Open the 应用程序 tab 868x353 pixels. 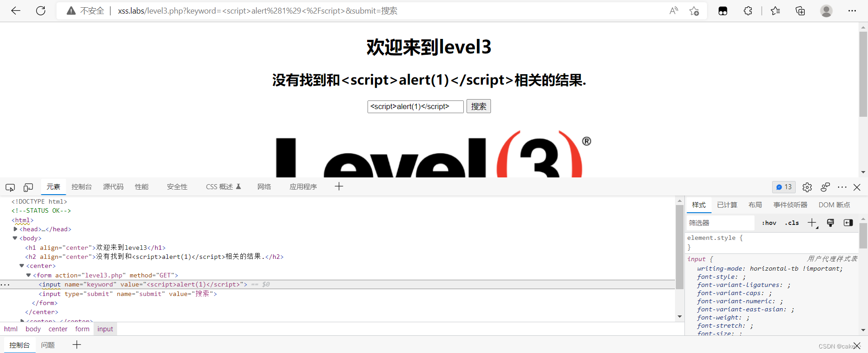(x=303, y=187)
